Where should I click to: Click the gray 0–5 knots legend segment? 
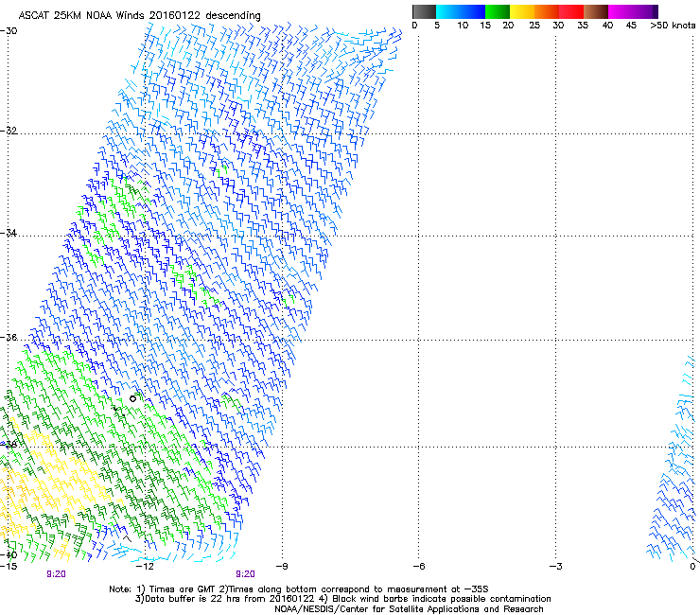[424, 11]
